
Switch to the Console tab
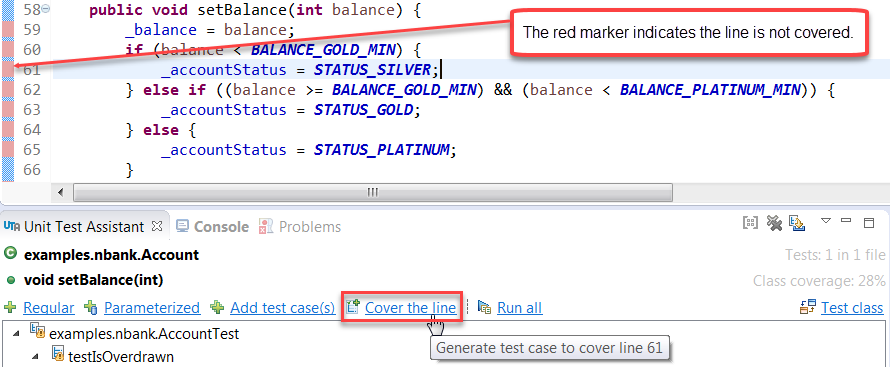pos(221,227)
